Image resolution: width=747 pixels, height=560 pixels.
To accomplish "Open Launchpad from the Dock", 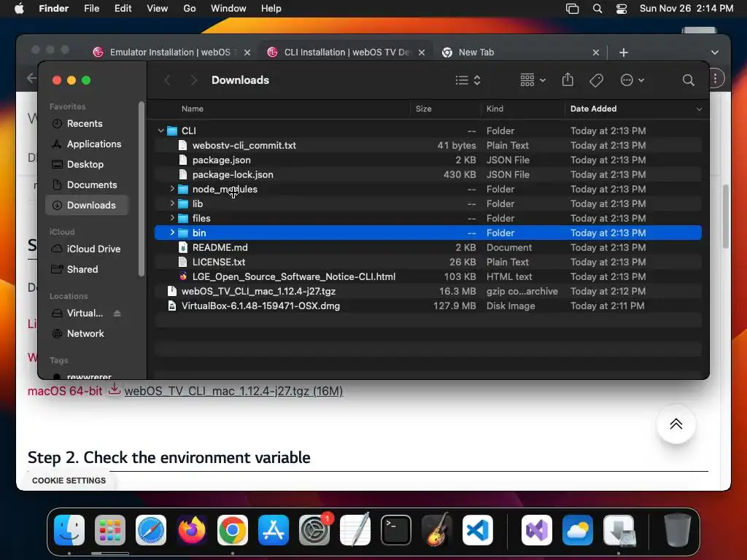I will pyautogui.click(x=110, y=530).
